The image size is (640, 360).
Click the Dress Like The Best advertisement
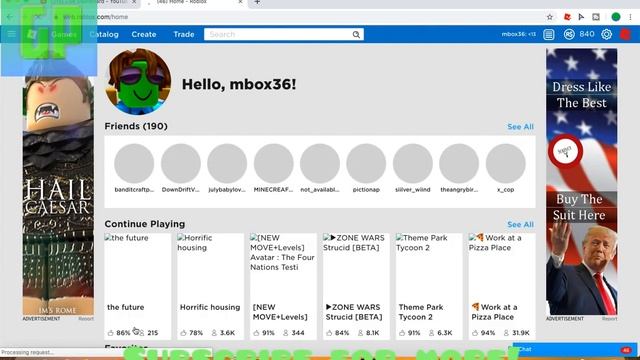click(582, 182)
